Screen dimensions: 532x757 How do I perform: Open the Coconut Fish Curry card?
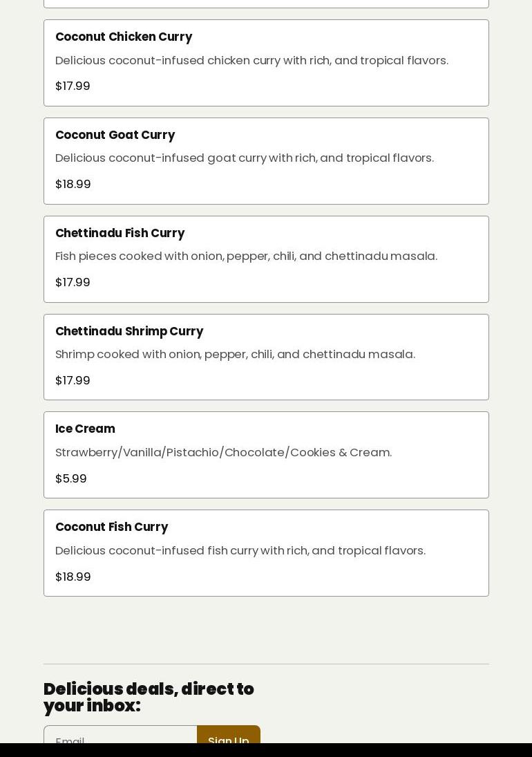coord(266,553)
